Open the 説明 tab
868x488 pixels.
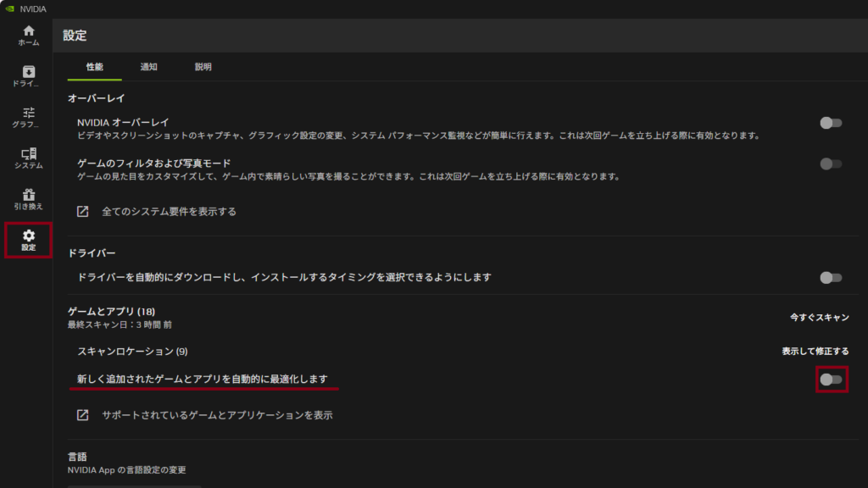203,66
